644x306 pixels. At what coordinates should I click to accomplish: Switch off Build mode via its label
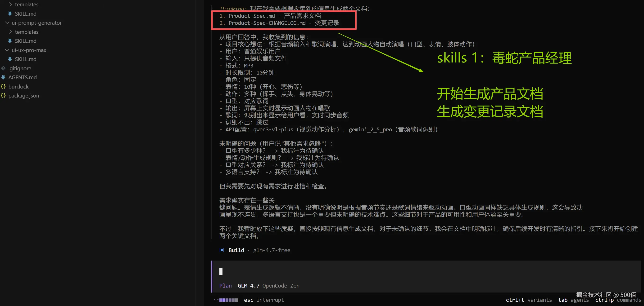[x=236, y=250]
